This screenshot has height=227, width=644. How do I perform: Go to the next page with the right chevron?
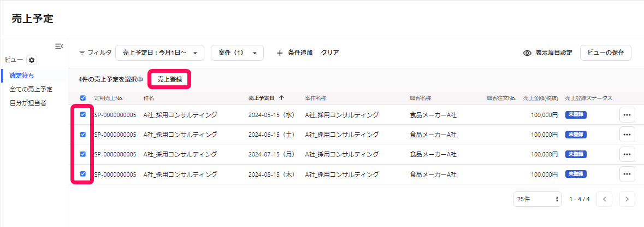click(x=627, y=199)
